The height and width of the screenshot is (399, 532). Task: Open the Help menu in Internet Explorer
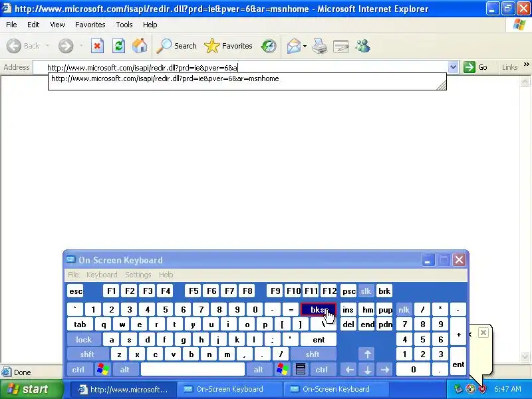[x=150, y=25]
